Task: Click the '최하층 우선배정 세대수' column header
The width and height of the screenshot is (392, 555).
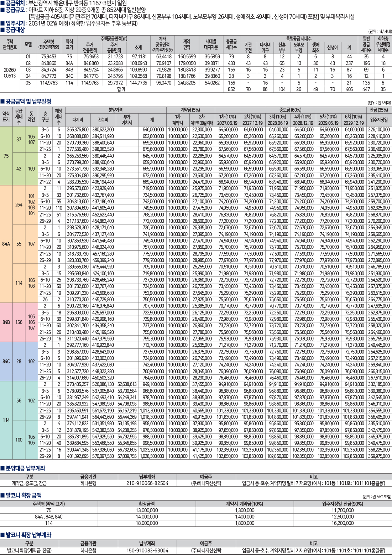Action: click(x=383, y=44)
